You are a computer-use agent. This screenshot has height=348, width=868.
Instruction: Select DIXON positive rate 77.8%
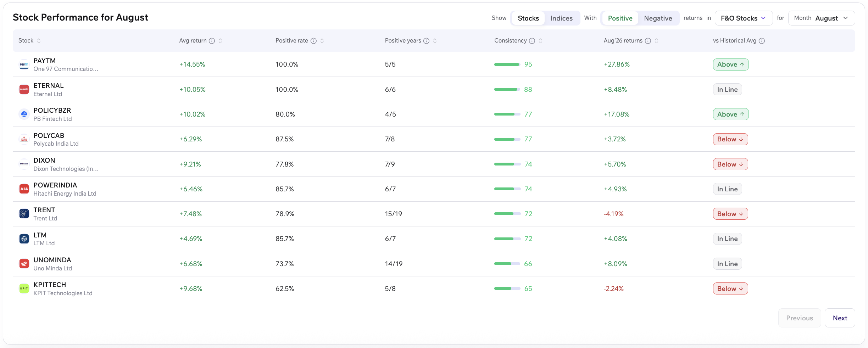point(285,164)
